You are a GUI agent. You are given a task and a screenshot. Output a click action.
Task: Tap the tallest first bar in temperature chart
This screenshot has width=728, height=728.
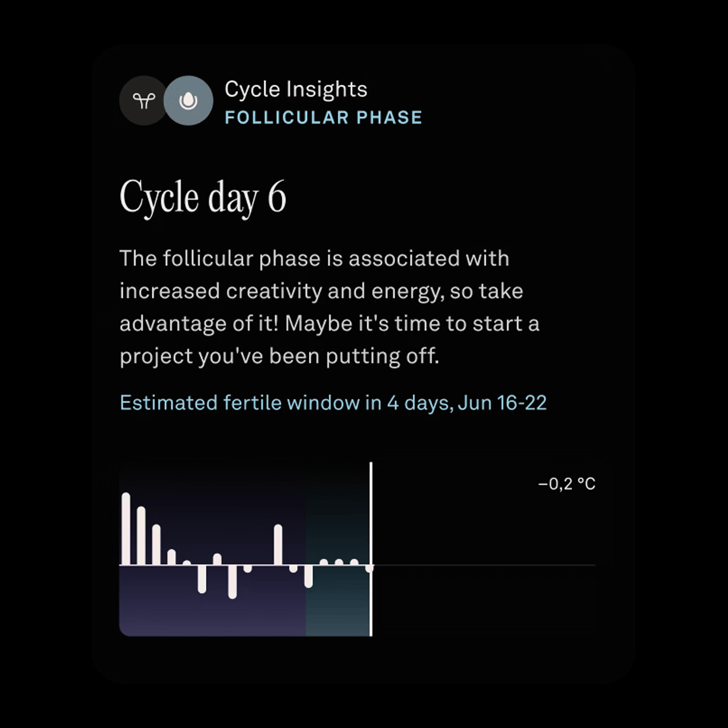(126, 528)
